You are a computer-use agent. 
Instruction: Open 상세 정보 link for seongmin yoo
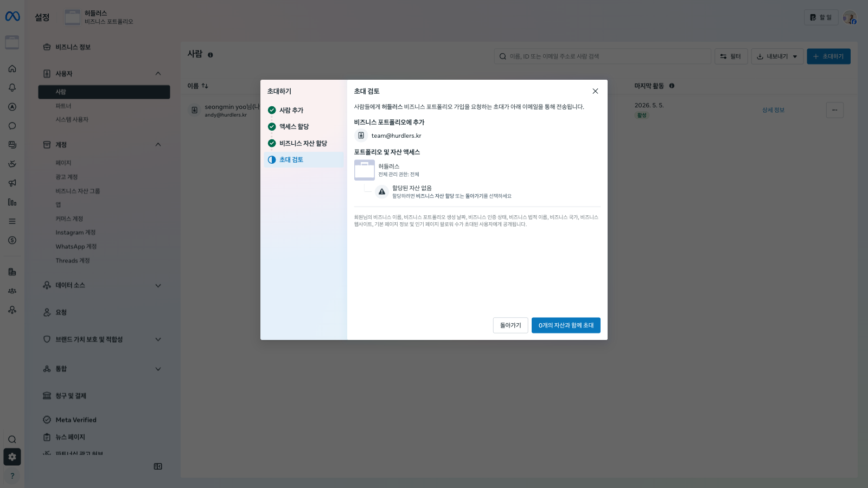pos(773,110)
